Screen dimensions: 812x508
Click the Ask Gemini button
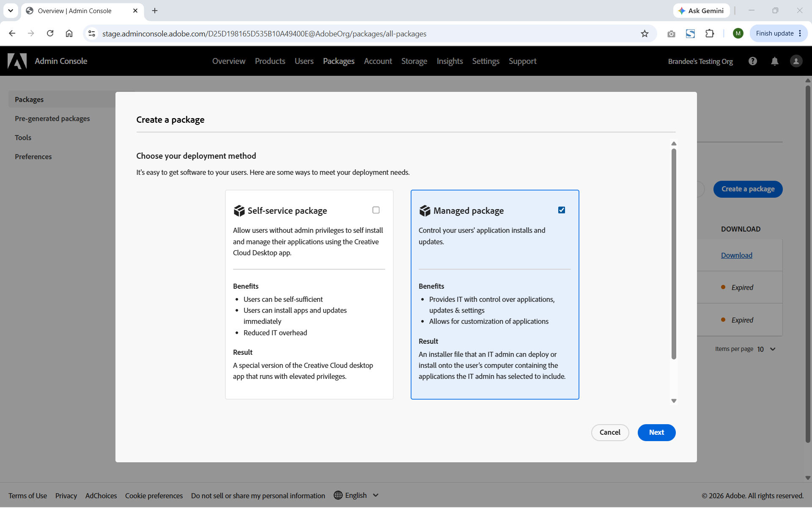tap(701, 11)
